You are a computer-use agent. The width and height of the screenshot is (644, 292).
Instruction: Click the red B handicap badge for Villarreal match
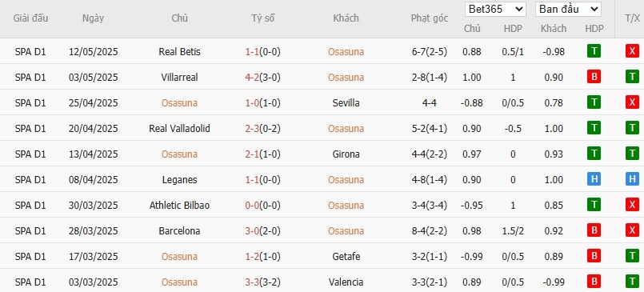(x=594, y=77)
